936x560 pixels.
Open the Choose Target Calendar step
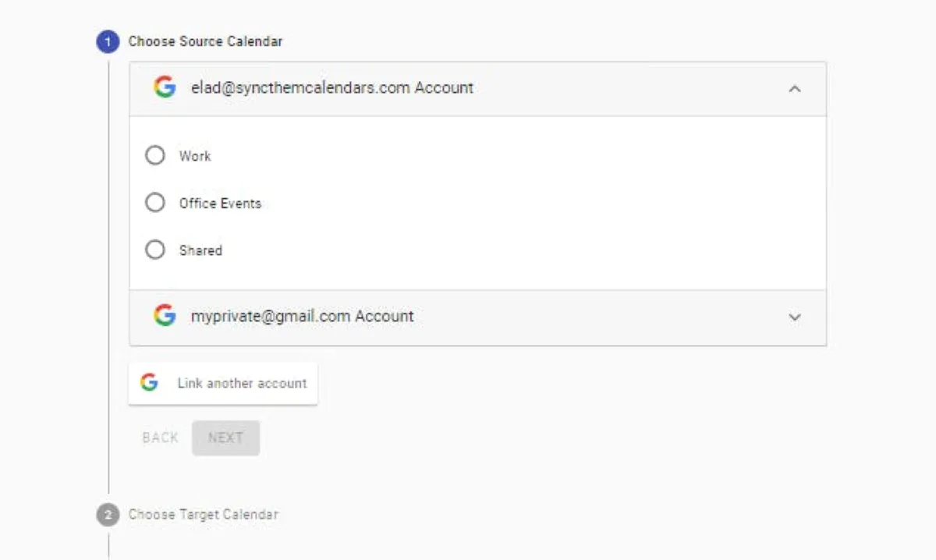(x=203, y=515)
